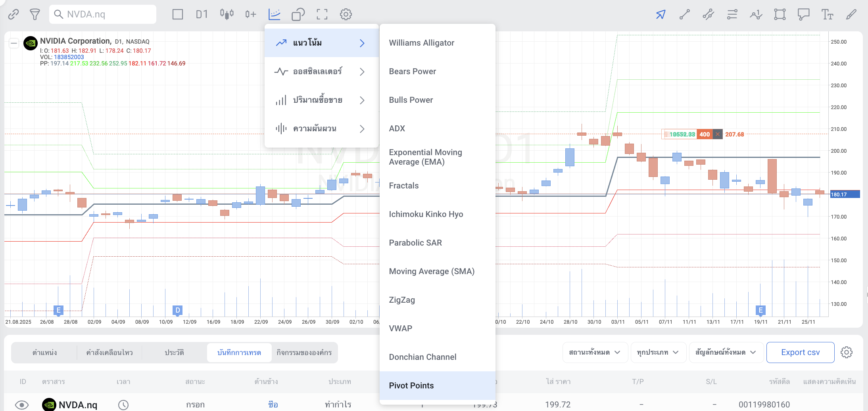Image resolution: width=868 pixels, height=411 pixels.
Task: Switch to the ตำแหน่ง positions tab
Action: (44, 352)
